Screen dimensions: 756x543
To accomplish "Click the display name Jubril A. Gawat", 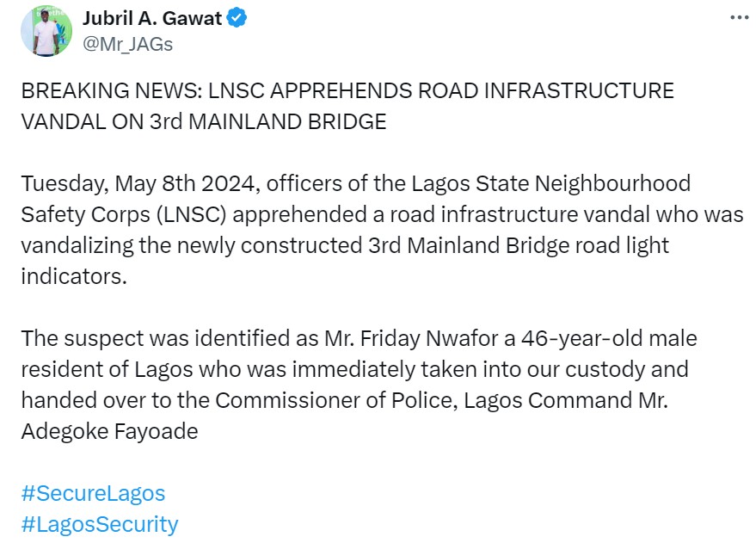I will [x=151, y=19].
